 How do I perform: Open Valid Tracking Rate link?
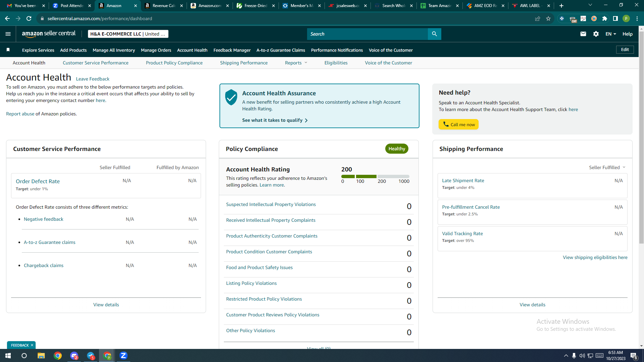462,234
